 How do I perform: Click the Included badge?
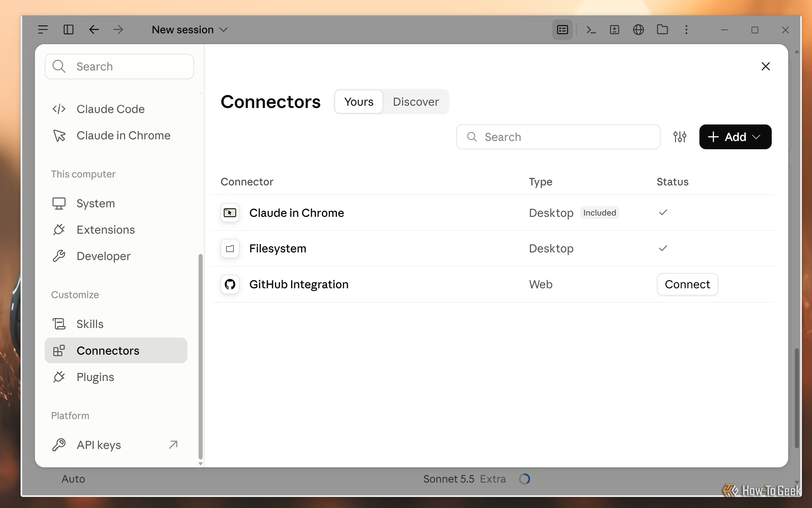599,213
